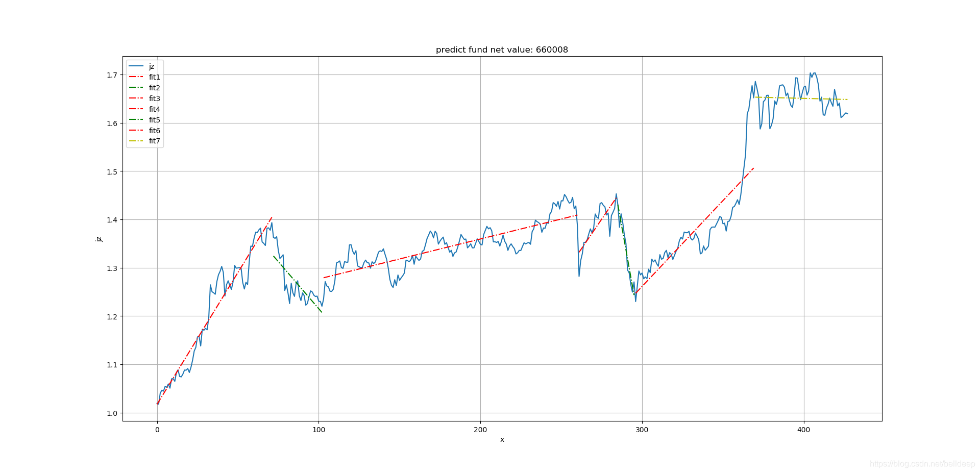Click the y-axis tick label 1.0
980x473 pixels.
click(112, 413)
